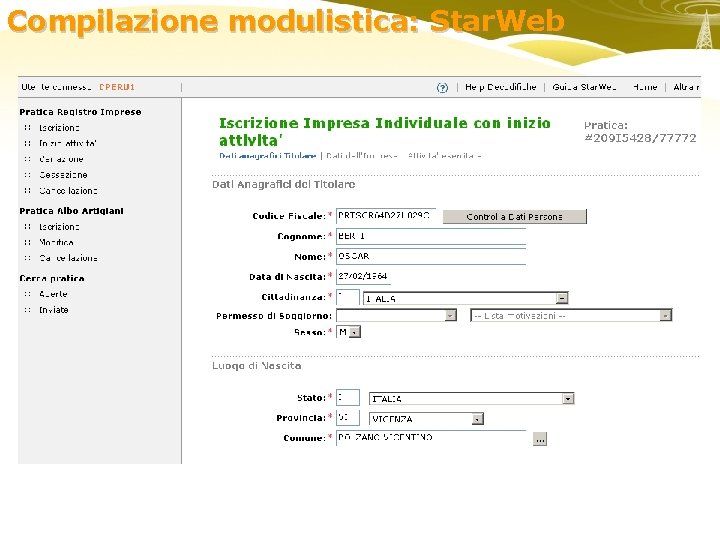Click the Comune browse ellipsis button
Screen dimensions: 720x540
[x=540, y=439]
